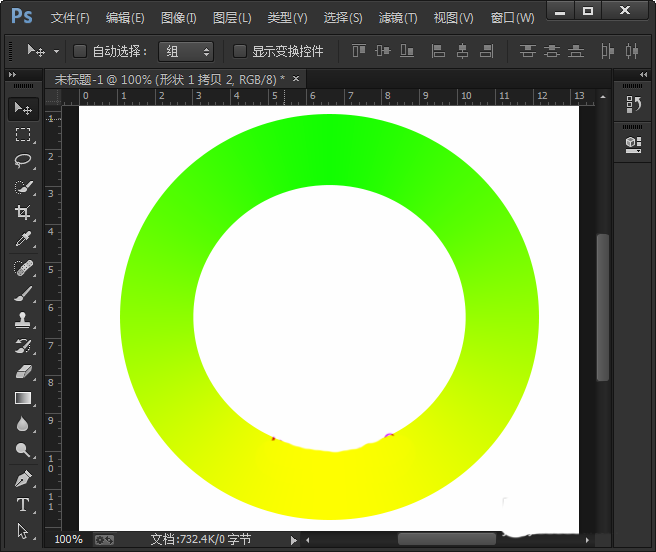The height and width of the screenshot is (552, 656).
Task: Pick the Eyedropper tool
Action: pyautogui.click(x=23, y=239)
